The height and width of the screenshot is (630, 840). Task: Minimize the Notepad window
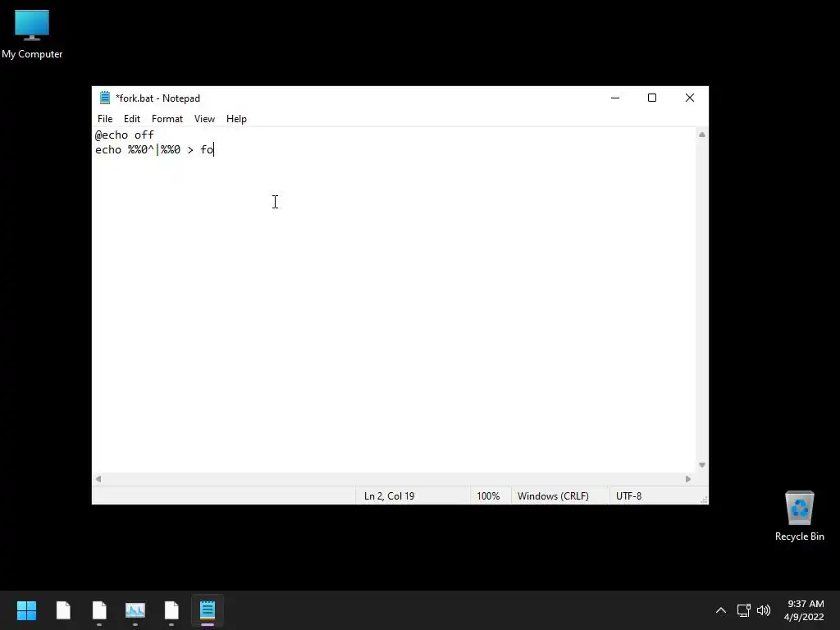(x=615, y=98)
